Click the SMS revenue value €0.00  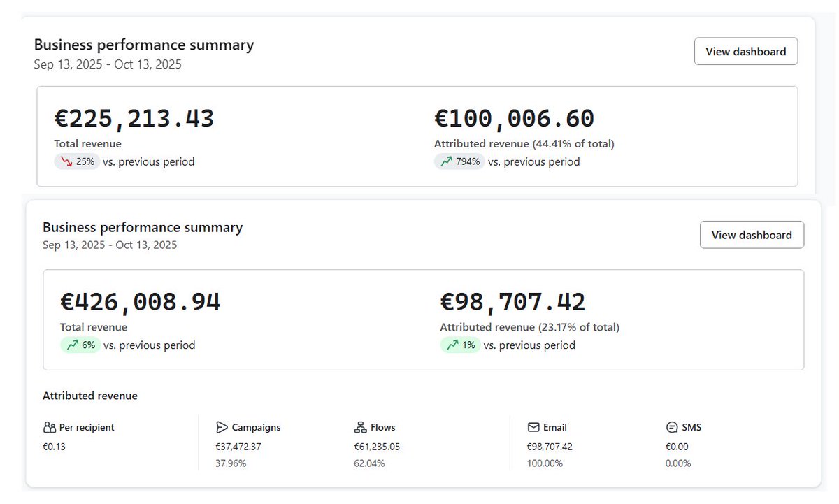[677, 447]
